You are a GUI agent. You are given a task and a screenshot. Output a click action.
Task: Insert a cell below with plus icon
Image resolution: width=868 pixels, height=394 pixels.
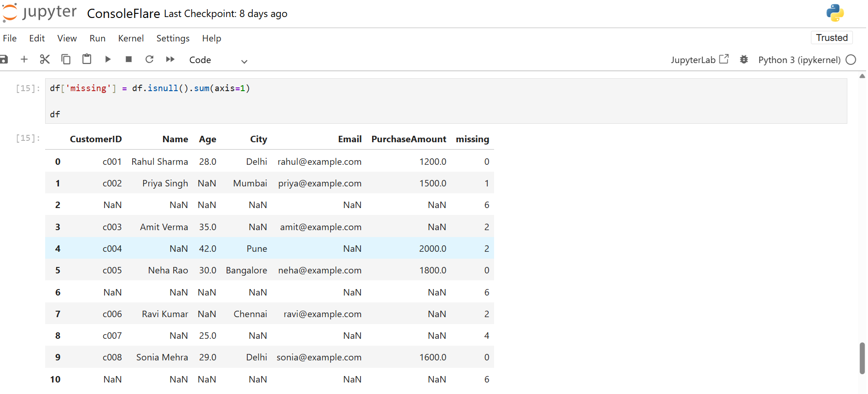[x=24, y=59]
